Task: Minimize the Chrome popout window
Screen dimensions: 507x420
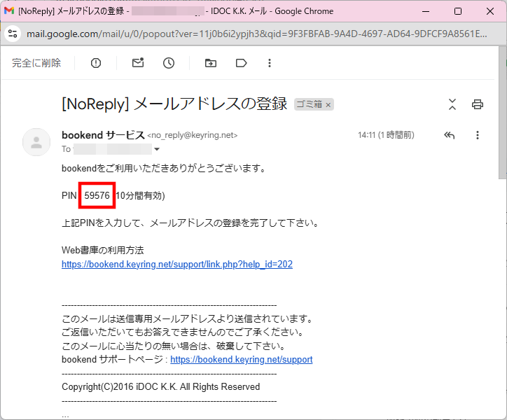Action: (x=426, y=11)
